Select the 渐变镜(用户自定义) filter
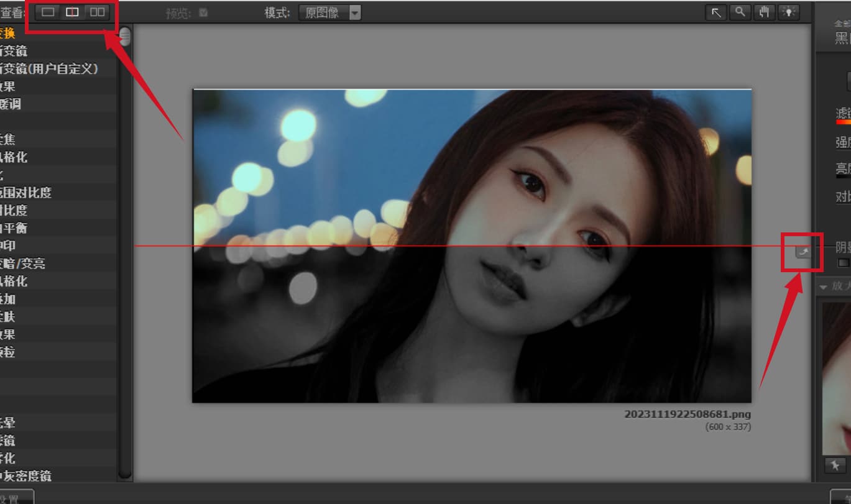This screenshot has height=504, width=851. click(50, 68)
